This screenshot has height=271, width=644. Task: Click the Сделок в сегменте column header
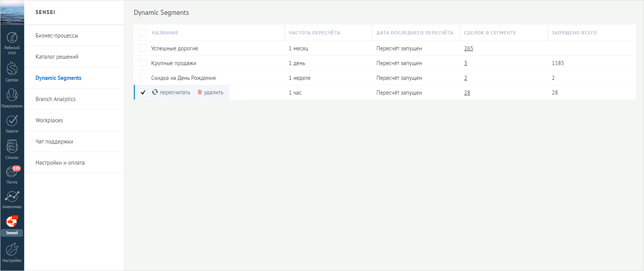tap(490, 33)
